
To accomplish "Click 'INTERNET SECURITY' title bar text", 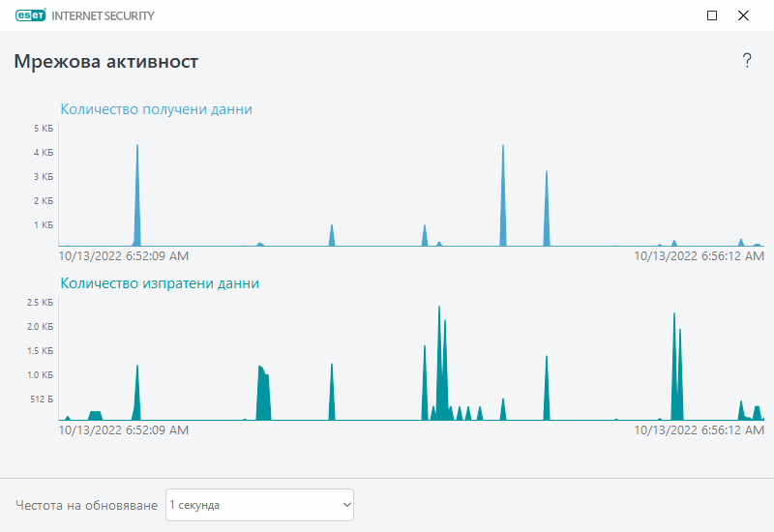I will [103, 15].
